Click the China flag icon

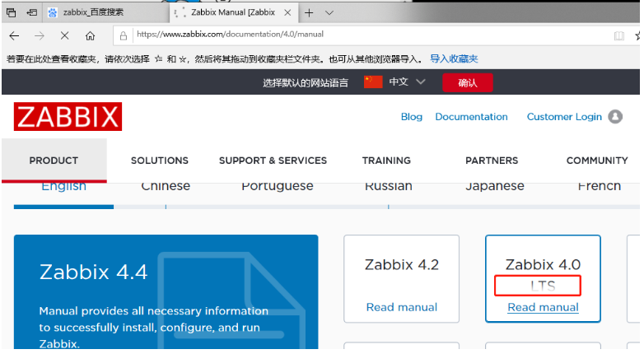tap(373, 82)
